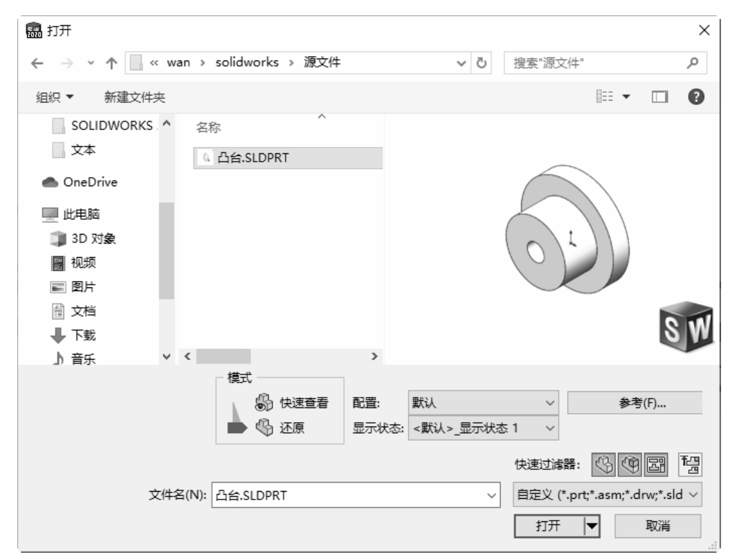
Task: Click 新建文件夹 in the toolbar
Action: click(135, 97)
